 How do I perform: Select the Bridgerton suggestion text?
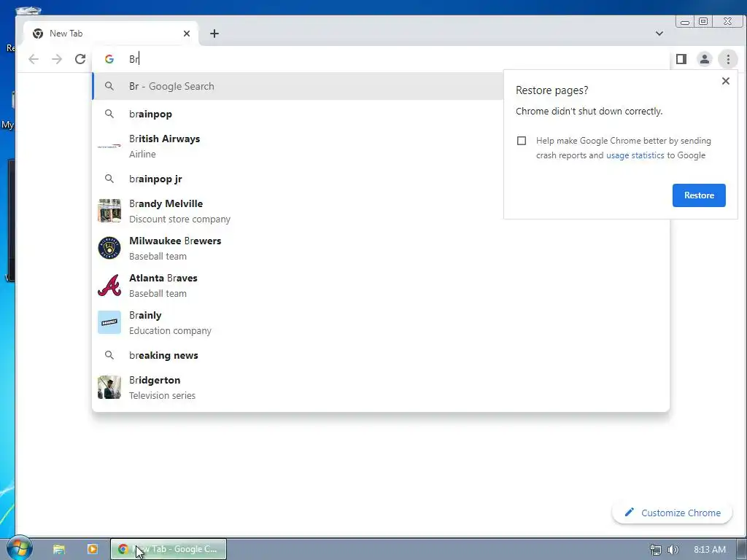tap(155, 380)
